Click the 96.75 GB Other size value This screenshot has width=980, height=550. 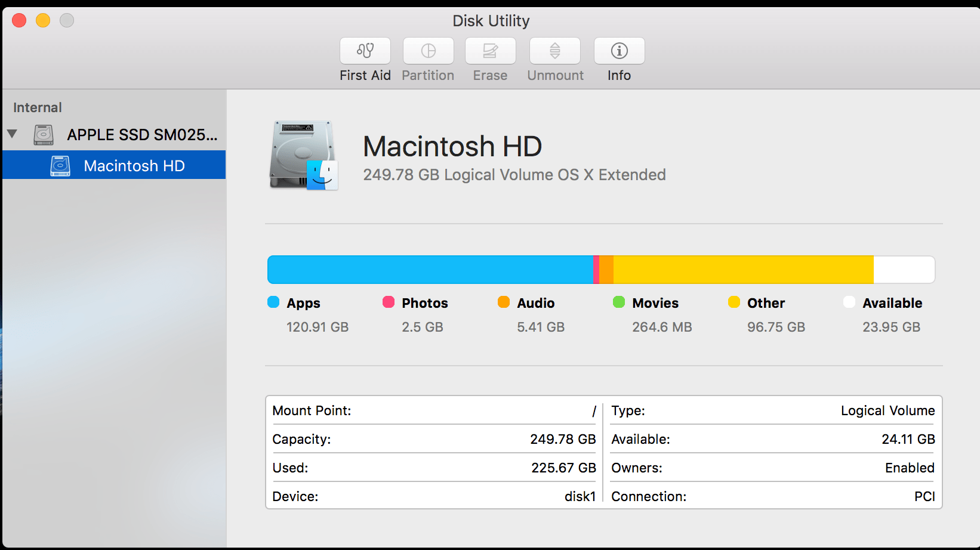coord(776,327)
